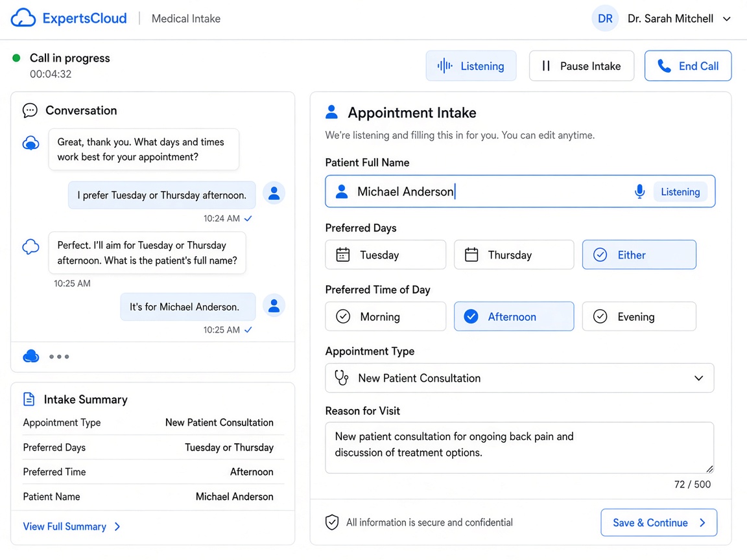Click the Appointment Intake person icon
Screen dimensions: 747x560
point(331,112)
